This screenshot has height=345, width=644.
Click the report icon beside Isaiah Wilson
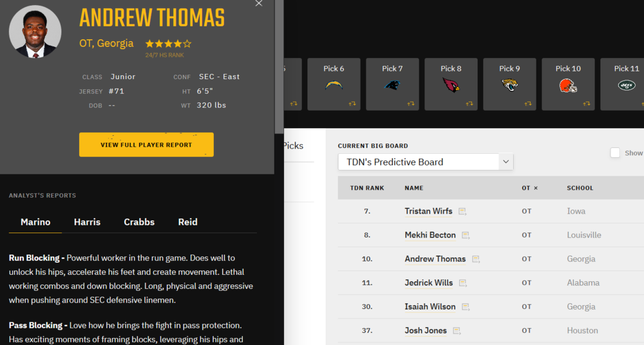pyautogui.click(x=466, y=307)
